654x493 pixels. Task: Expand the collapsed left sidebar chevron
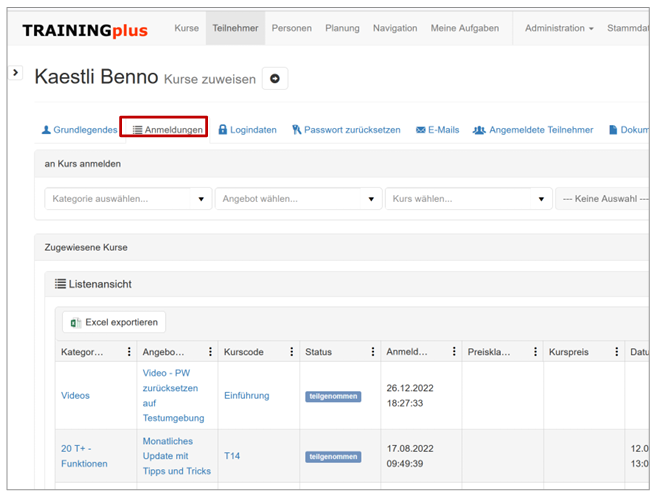[16, 72]
